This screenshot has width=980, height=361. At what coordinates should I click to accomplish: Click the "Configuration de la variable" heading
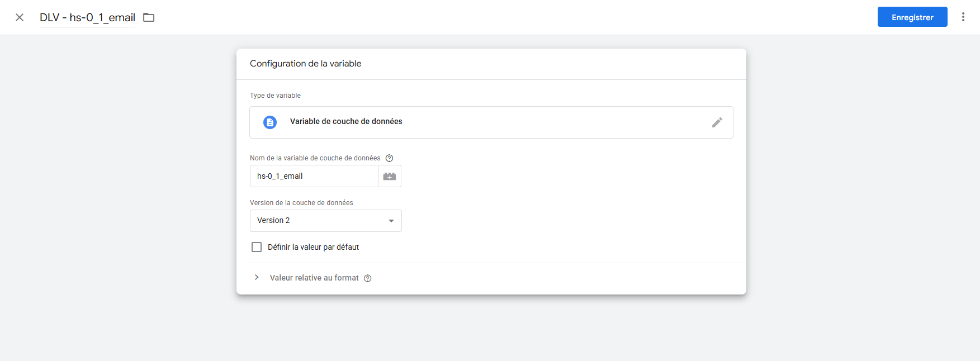coord(305,64)
